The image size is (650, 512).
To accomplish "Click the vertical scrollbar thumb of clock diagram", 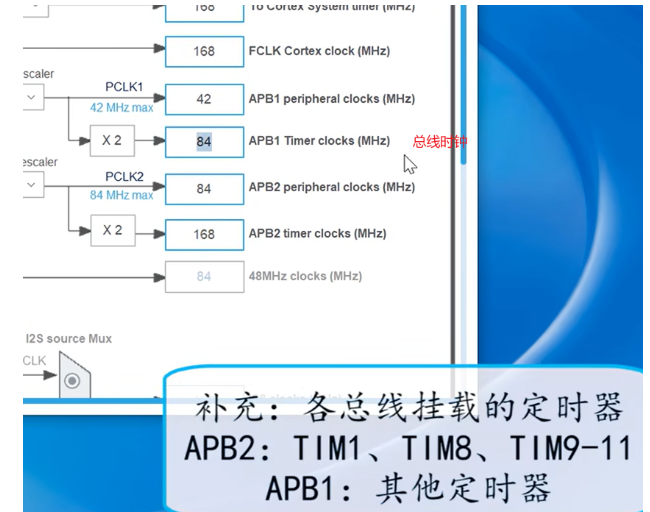I will [x=463, y=85].
